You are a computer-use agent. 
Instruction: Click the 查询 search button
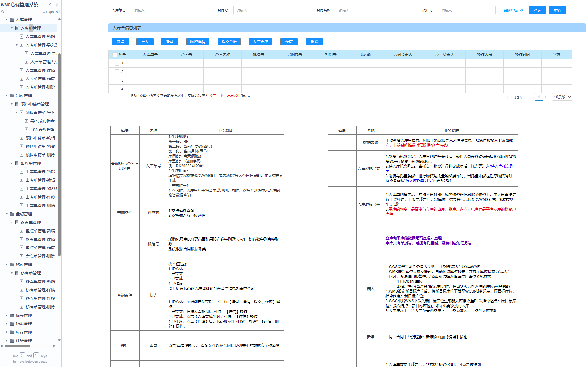[537, 10]
